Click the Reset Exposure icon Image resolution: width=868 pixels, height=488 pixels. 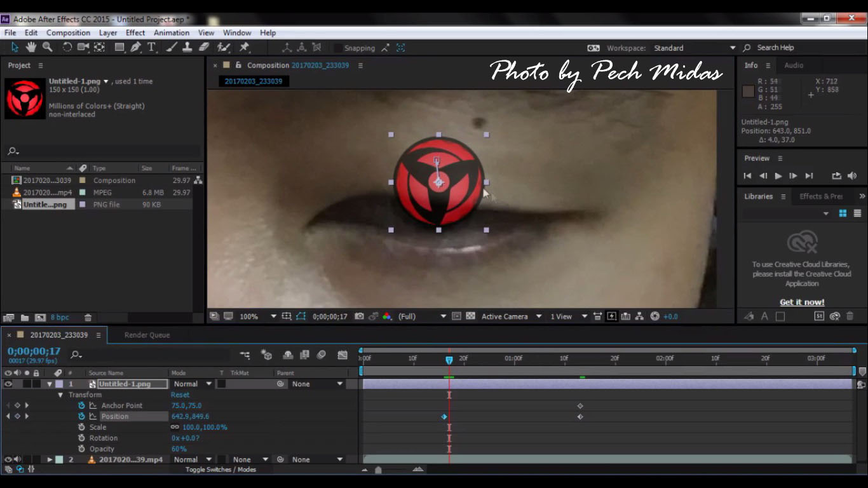655,316
